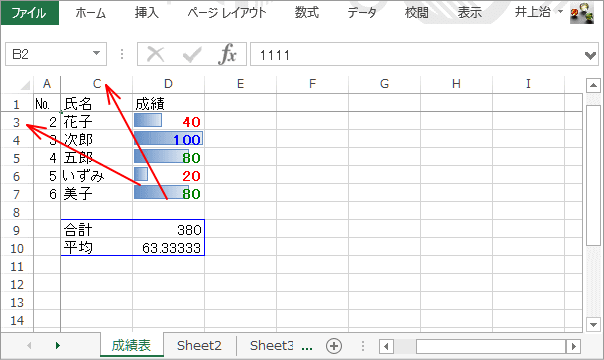Select the column D header
Image resolution: width=604 pixels, height=360 pixels.
169,84
